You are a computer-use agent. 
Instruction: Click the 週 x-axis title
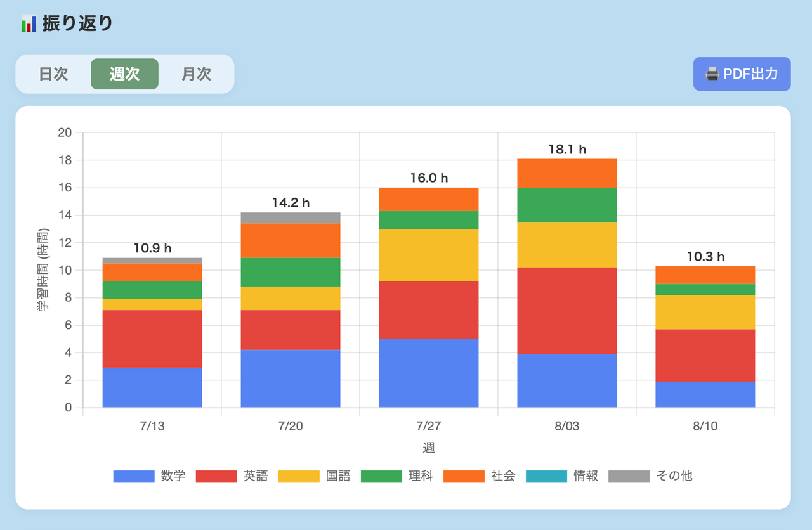[429, 448]
